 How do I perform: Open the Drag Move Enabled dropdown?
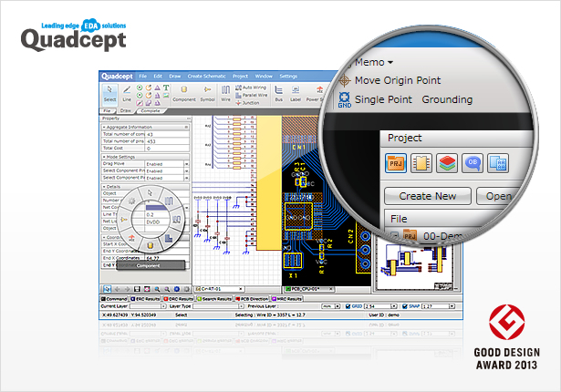(186, 164)
